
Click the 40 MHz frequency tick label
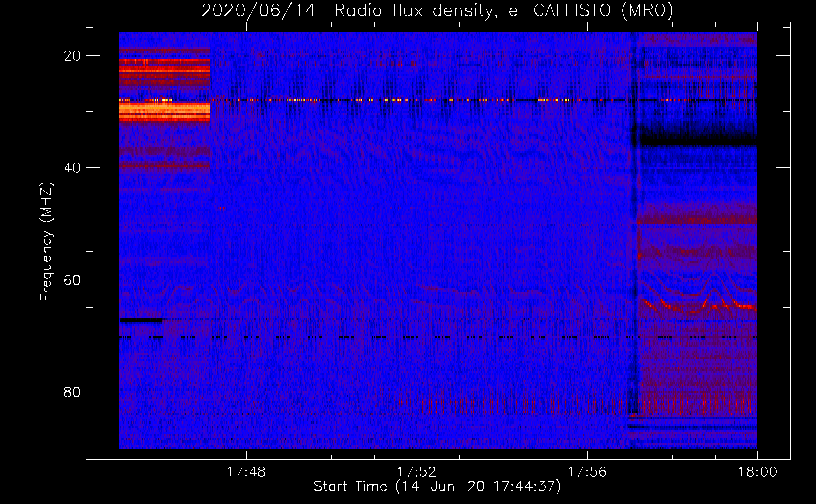72,168
